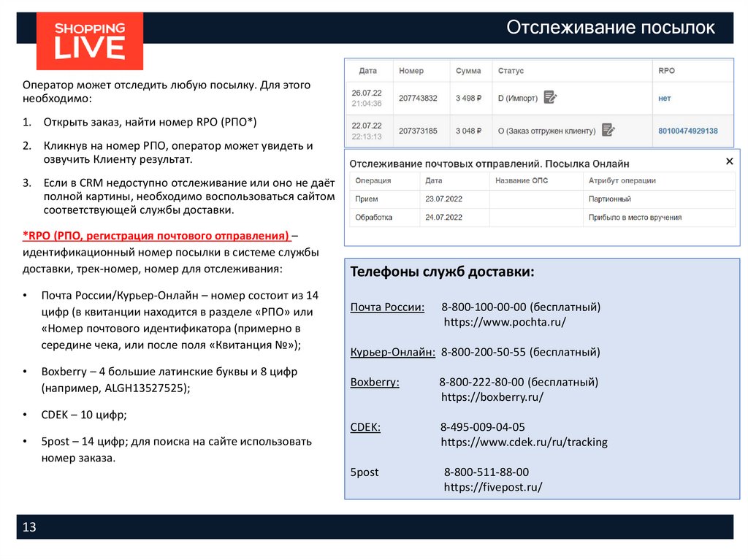748x560 pixels.
Task: Click phone number 8-800-222-80-00
Action: [x=481, y=382]
